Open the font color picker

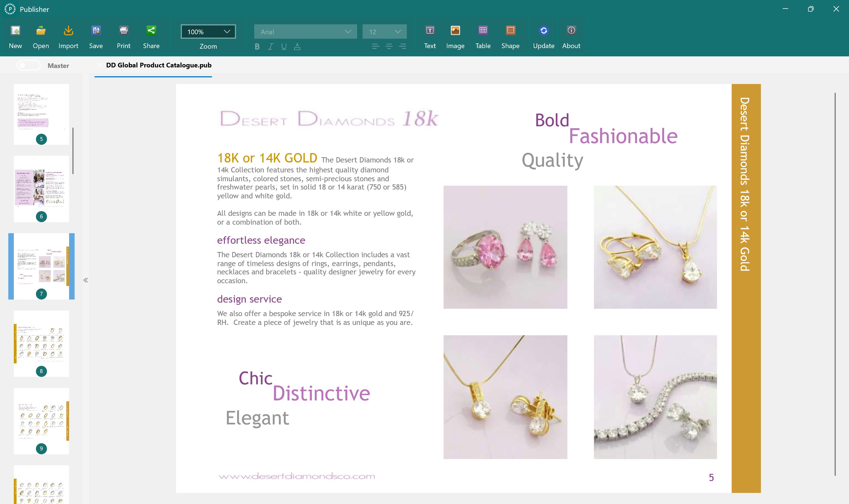297,46
